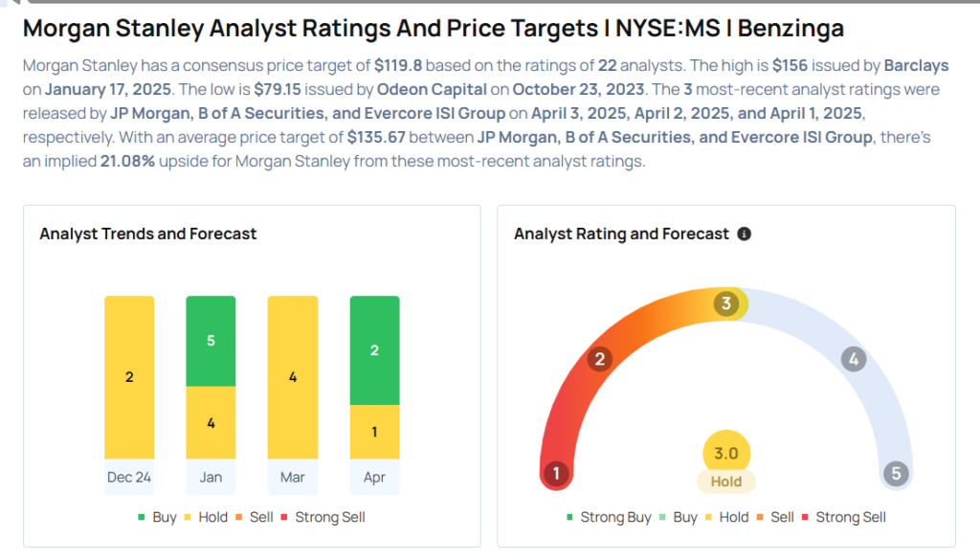This screenshot has height=560, width=980.
Task: Toggle the Hold legend in the trends chart
Action: pyautogui.click(x=205, y=517)
